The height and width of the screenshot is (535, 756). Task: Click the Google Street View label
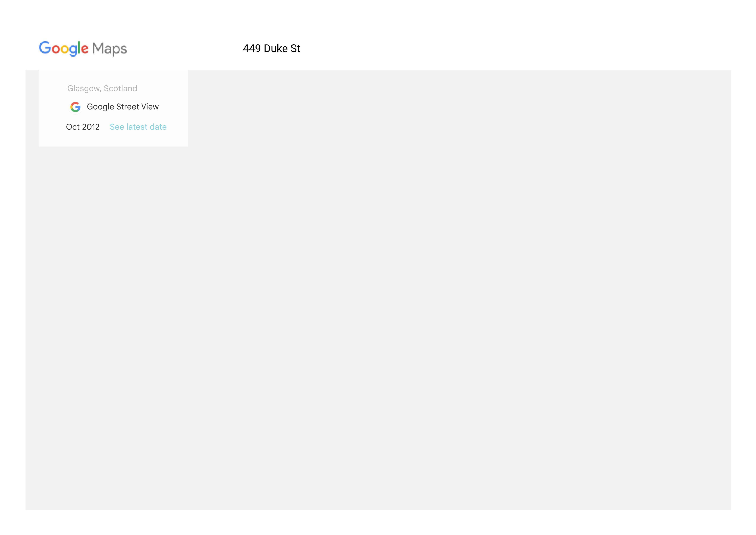(123, 107)
